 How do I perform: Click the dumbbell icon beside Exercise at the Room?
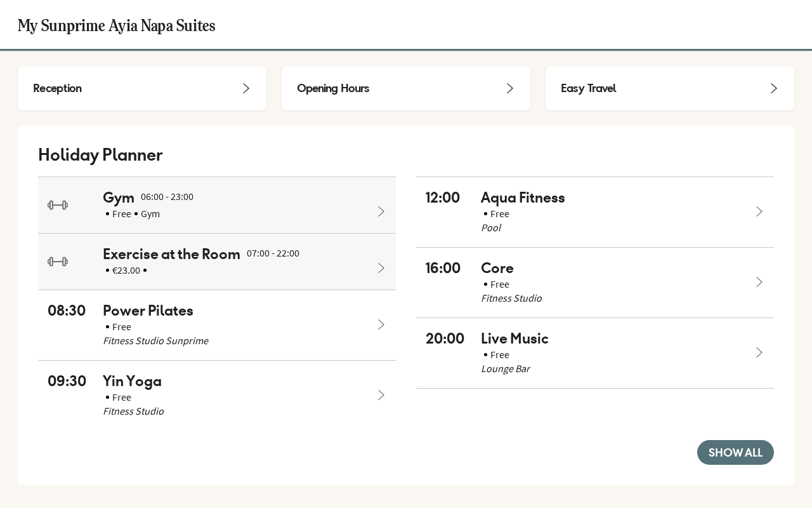(58, 262)
